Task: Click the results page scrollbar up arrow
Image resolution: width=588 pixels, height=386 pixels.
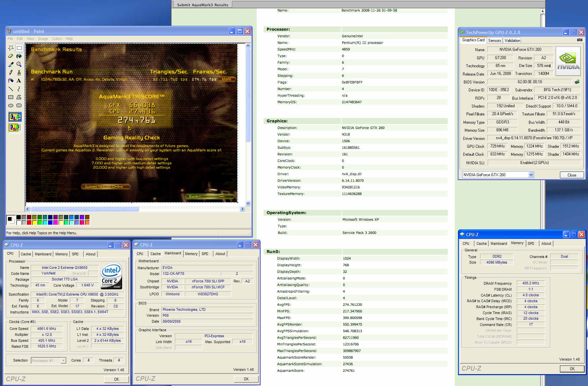Action: [x=542, y=11]
